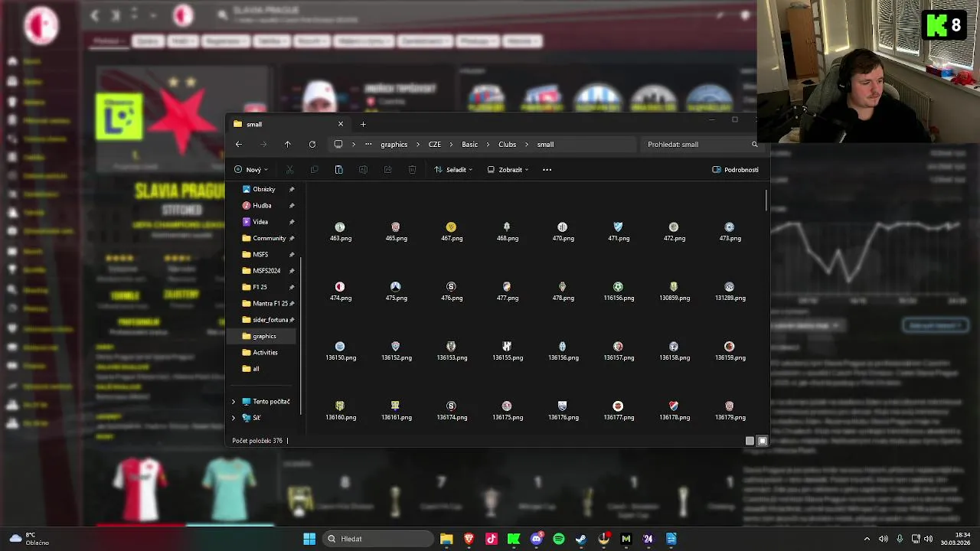Select the 136159.png file icon
This screenshot has width=980, height=551.
point(729,346)
